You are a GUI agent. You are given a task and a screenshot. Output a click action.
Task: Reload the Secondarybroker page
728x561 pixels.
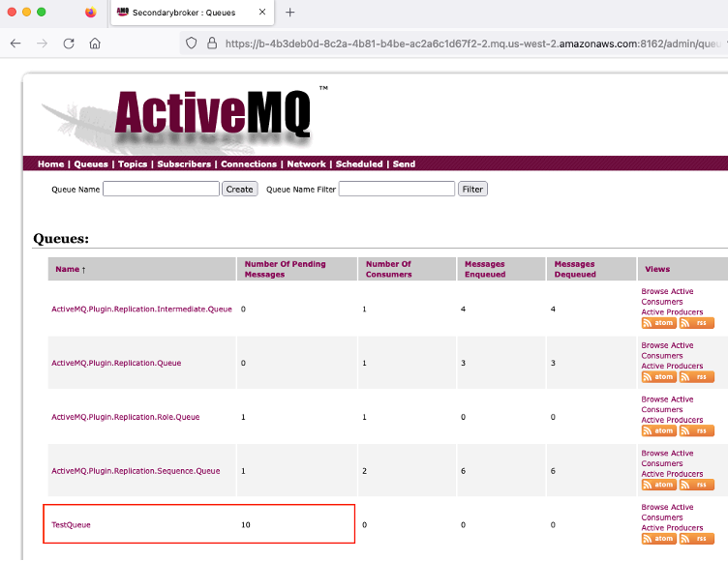(69, 44)
